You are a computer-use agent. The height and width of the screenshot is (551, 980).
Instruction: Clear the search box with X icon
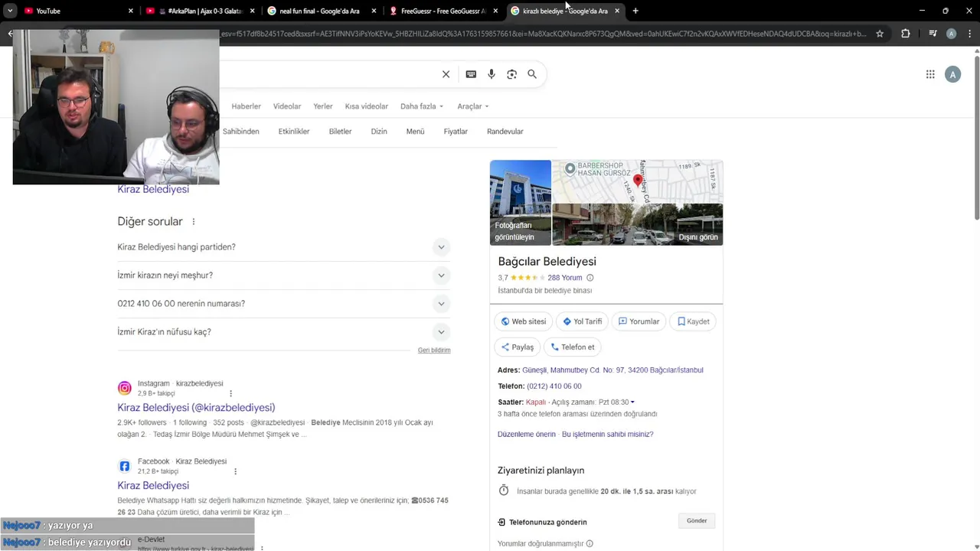pyautogui.click(x=446, y=74)
